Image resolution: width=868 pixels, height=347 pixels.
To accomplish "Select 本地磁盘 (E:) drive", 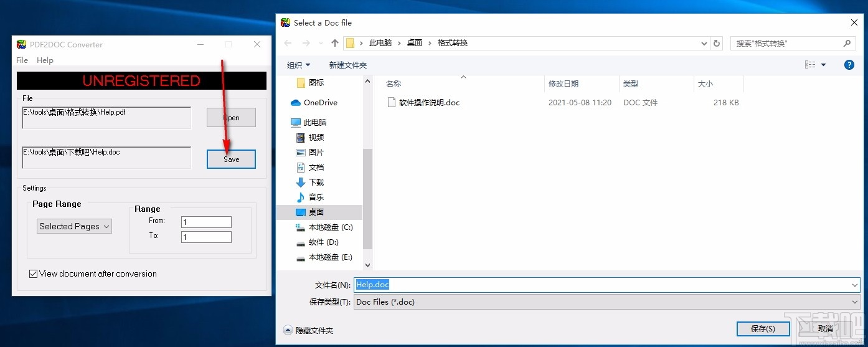I will (324, 257).
